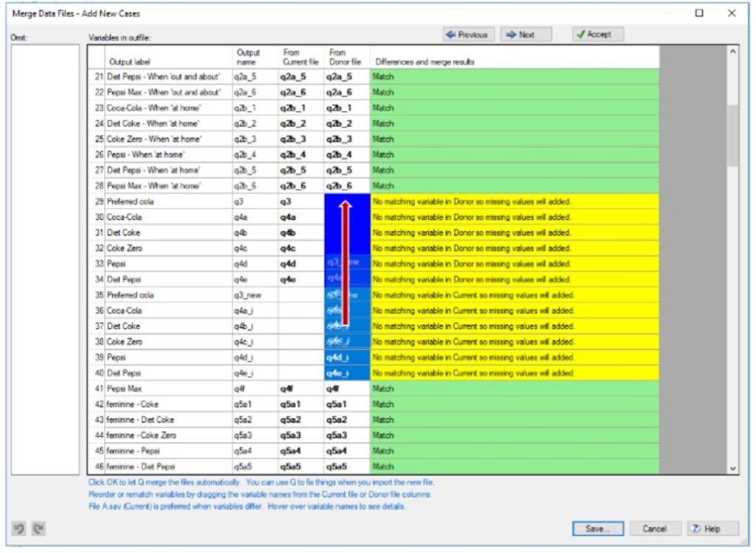
Task: Select 'q4d_j' in the Donor file column
Action: 337,357
